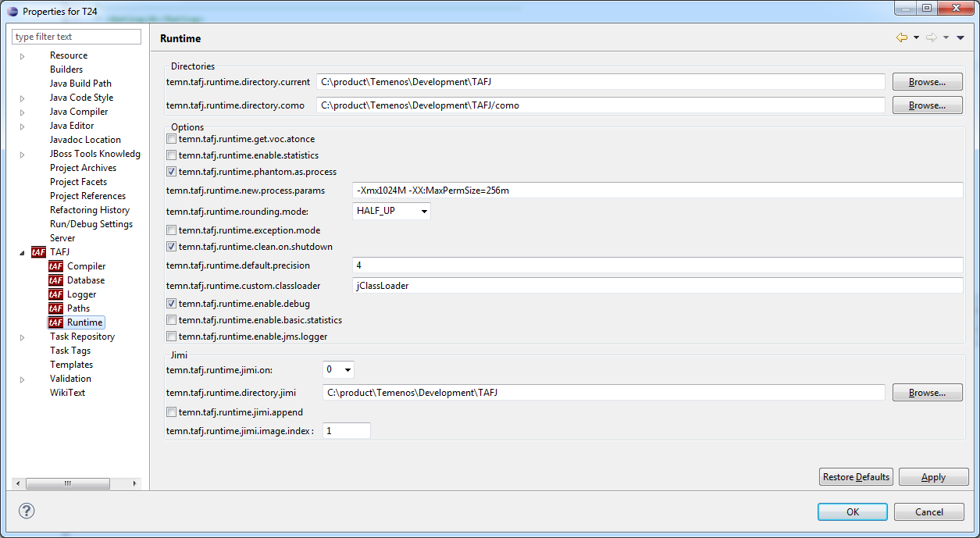Open the rounding mode HALF_UP dropdown
Image resolution: width=980 pixels, height=538 pixels.
[391, 211]
